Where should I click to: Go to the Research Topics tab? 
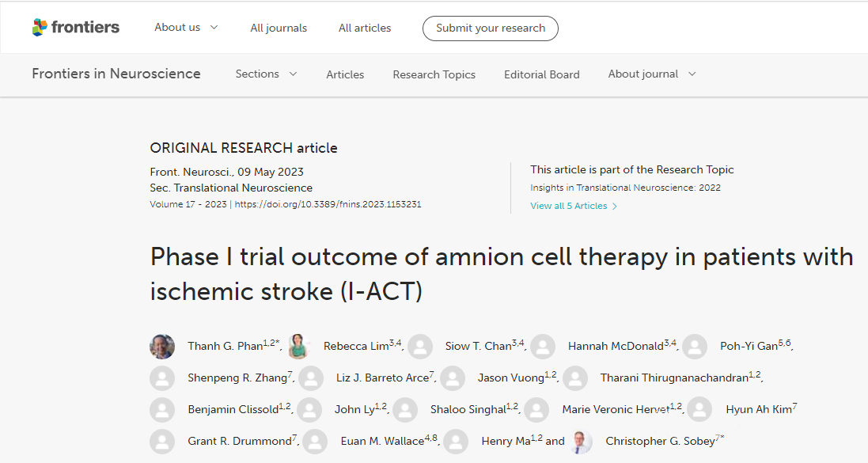point(434,74)
